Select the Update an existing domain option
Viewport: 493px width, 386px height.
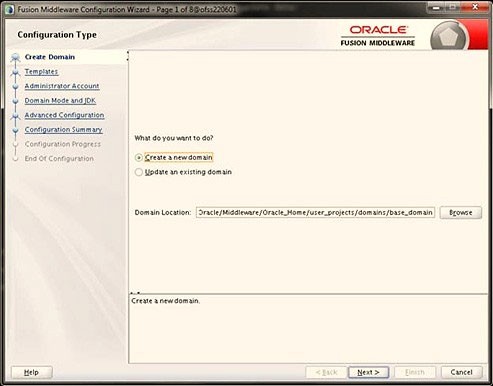[x=139, y=172]
